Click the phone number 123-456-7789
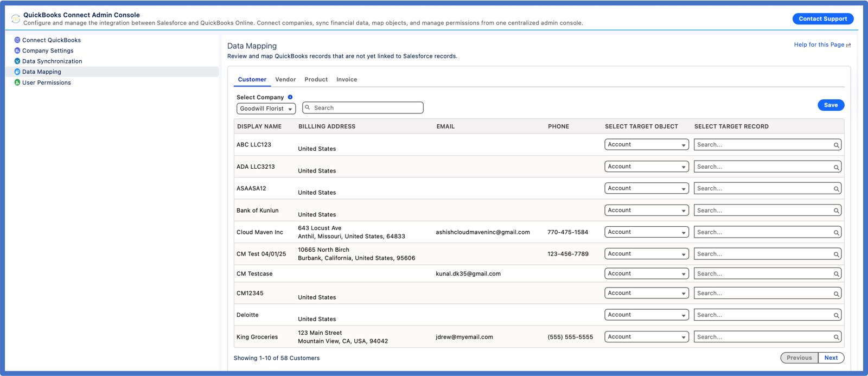Viewport: 868px width, 376px height. click(x=568, y=254)
